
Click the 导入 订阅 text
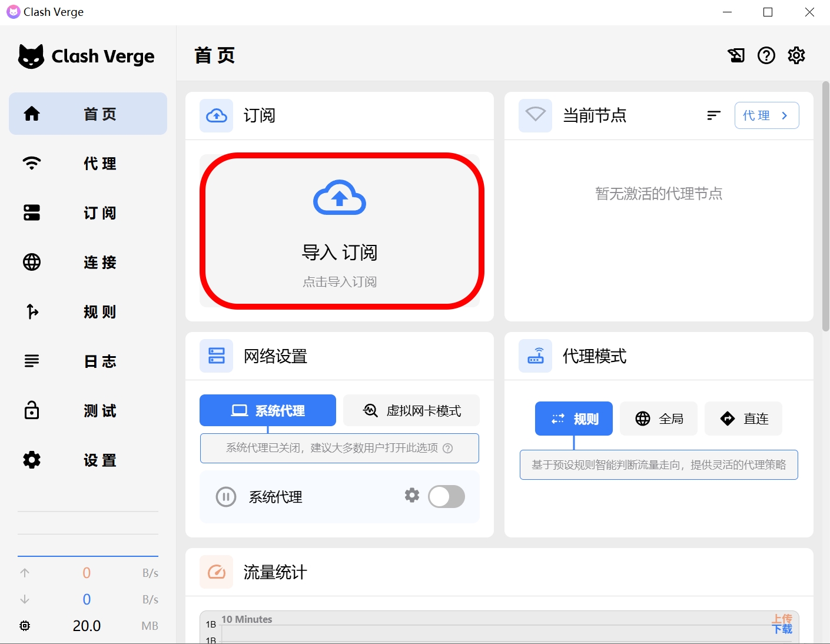coord(340,253)
